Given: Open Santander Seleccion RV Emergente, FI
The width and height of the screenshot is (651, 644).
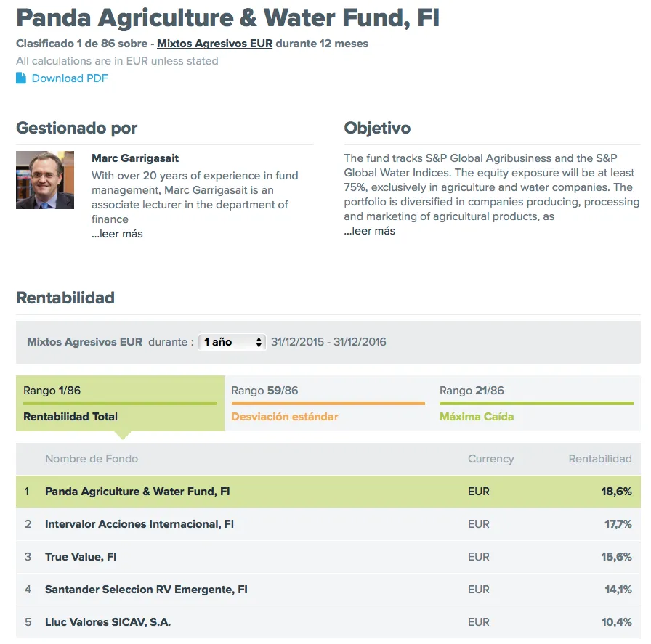Looking at the screenshot, I should 146,590.
